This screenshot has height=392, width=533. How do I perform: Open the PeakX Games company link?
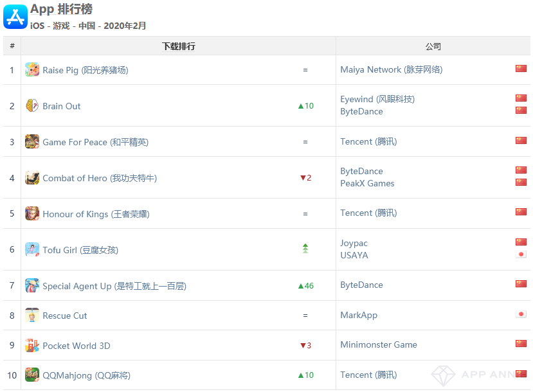pyautogui.click(x=367, y=184)
